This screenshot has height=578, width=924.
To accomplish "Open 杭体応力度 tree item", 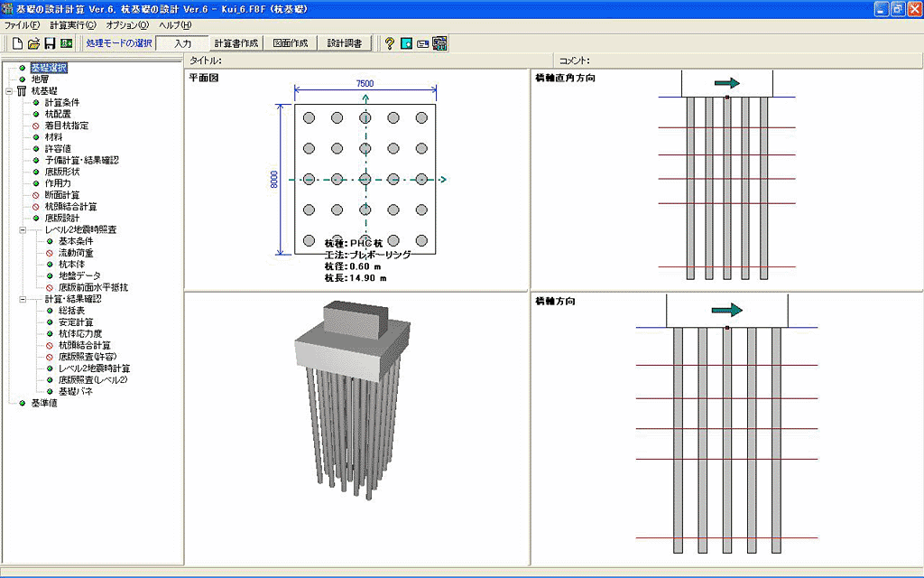I will [x=80, y=334].
